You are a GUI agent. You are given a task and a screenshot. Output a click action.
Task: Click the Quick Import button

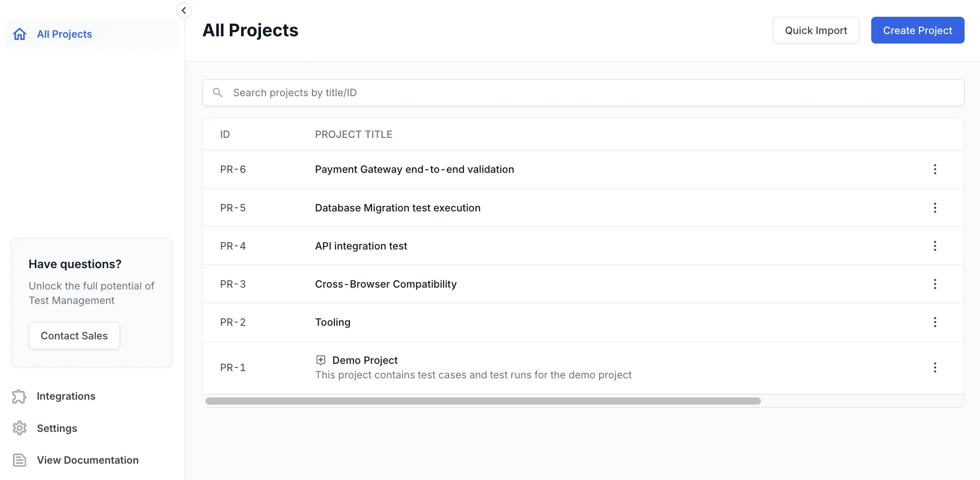[815, 30]
